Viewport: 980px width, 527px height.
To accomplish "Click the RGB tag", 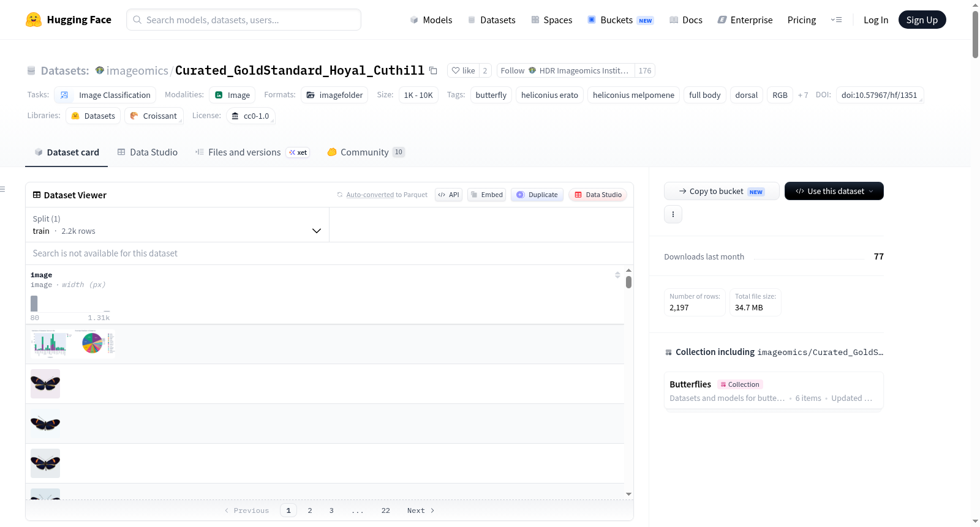I will (x=780, y=95).
